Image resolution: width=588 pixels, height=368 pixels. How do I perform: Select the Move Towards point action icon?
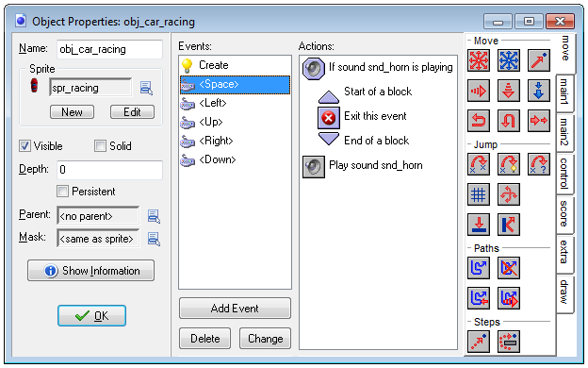[538, 60]
